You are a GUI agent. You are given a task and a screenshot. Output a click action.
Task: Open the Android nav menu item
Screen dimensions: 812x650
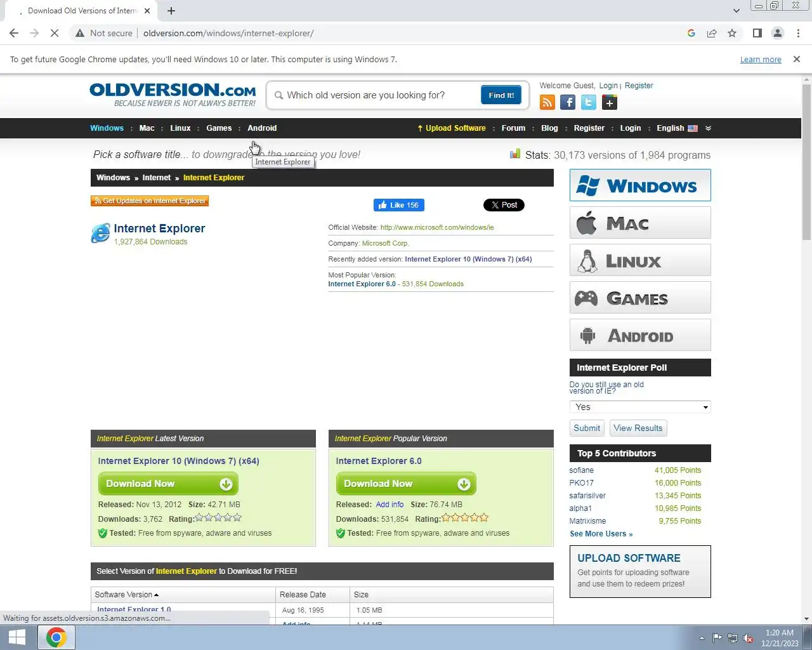click(262, 128)
